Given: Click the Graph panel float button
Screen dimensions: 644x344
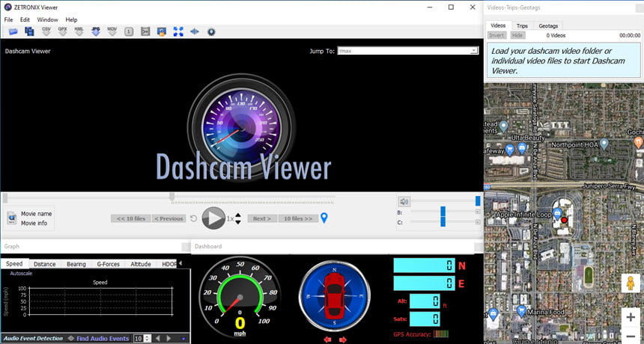Looking at the screenshot, I should 186,247.
